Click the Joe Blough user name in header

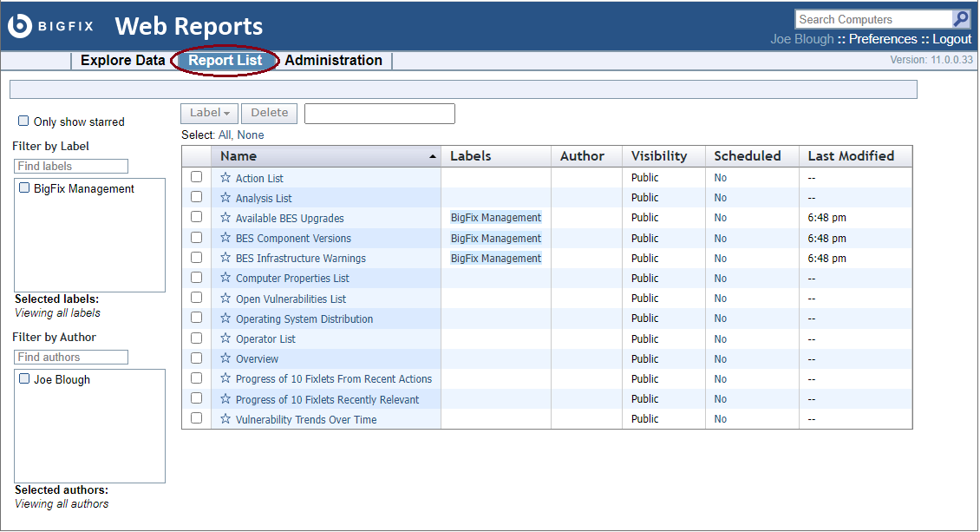(802, 39)
